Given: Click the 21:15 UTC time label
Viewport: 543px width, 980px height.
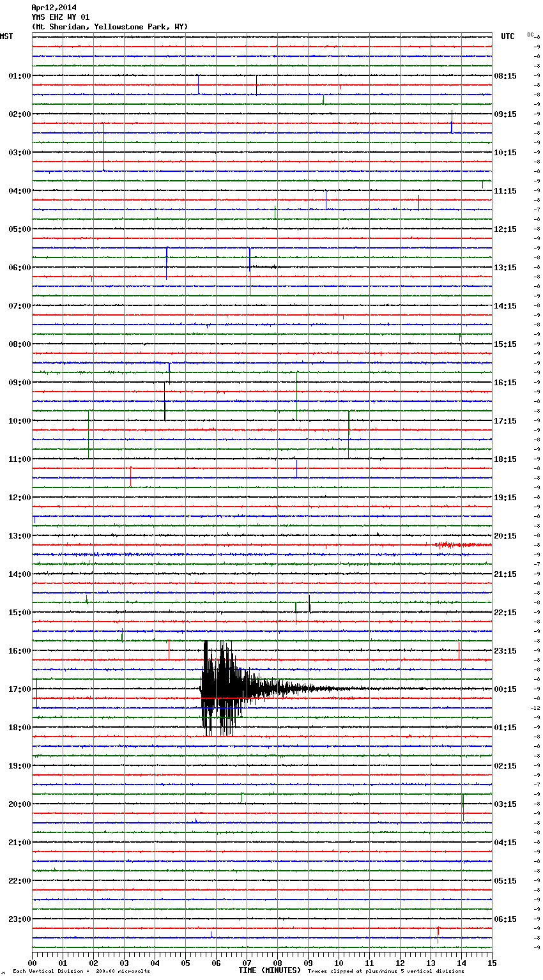Looking at the screenshot, I should click(x=505, y=574).
